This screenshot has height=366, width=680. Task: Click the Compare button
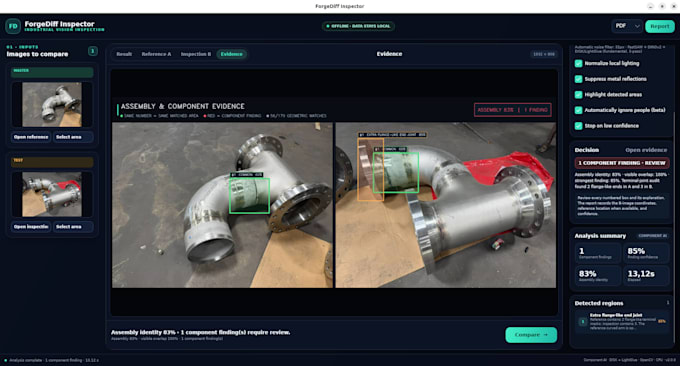pyautogui.click(x=531, y=335)
